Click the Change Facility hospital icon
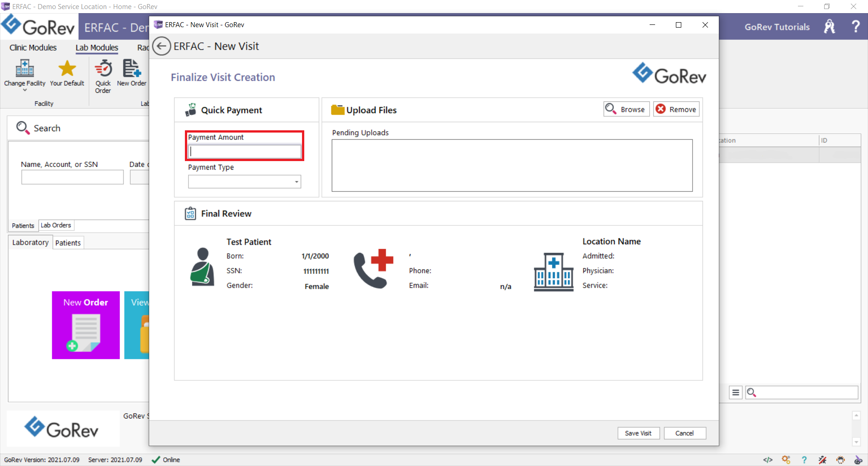The image size is (868, 466). coord(25,68)
